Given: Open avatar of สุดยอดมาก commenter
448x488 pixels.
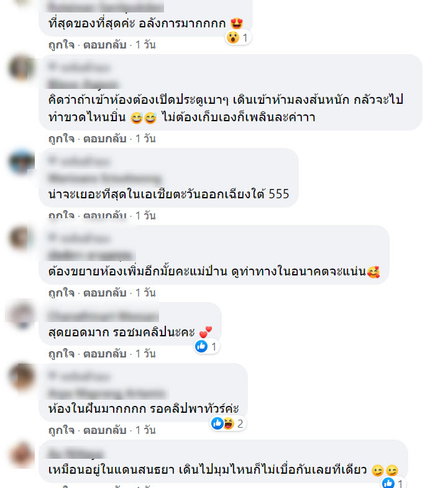Looking at the screenshot, I should [x=22, y=316].
